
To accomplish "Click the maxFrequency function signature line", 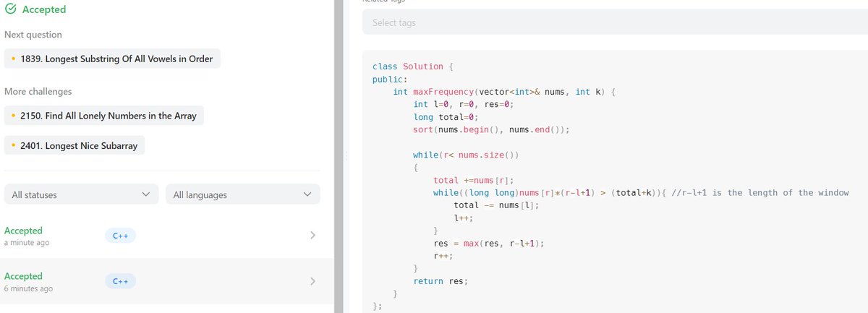I will click(503, 92).
